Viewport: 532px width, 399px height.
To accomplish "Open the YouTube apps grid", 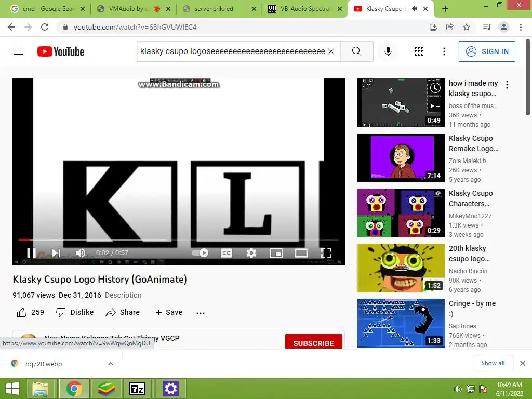I will pos(419,51).
